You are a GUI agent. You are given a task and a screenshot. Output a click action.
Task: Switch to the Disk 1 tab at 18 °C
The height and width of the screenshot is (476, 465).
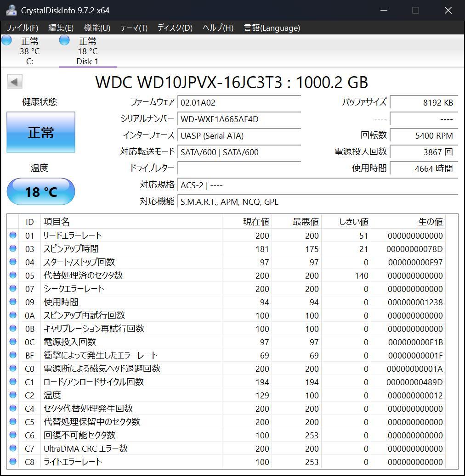point(87,50)
